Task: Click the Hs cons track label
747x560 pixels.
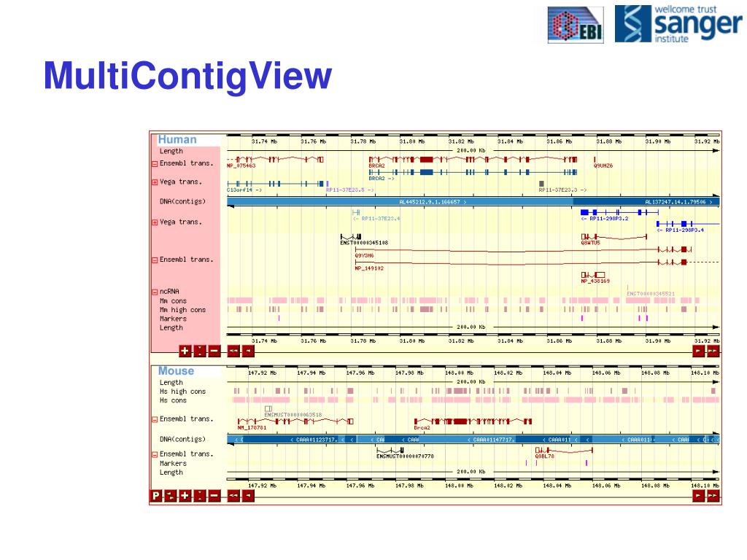Action: click(x=173, y=400)
